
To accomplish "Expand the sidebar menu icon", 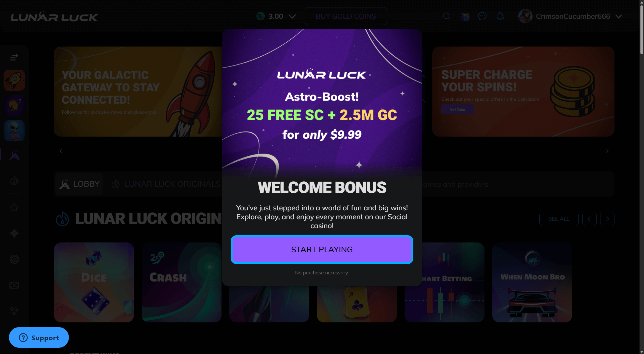I will click(x=14, y=57).
